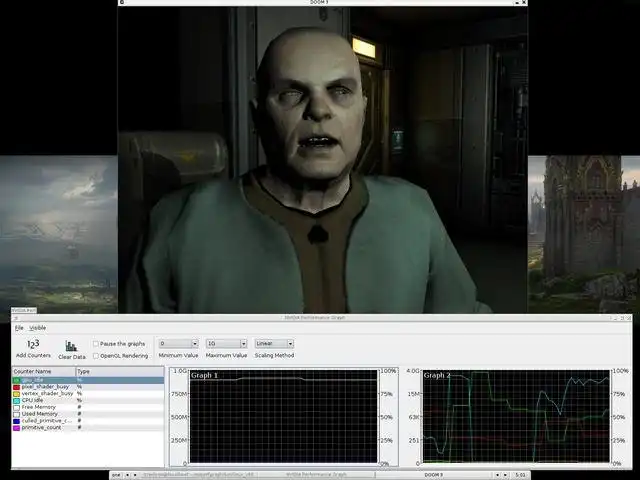Open the File menu
This screenshot has height=480, width=640.
[19, 328]
